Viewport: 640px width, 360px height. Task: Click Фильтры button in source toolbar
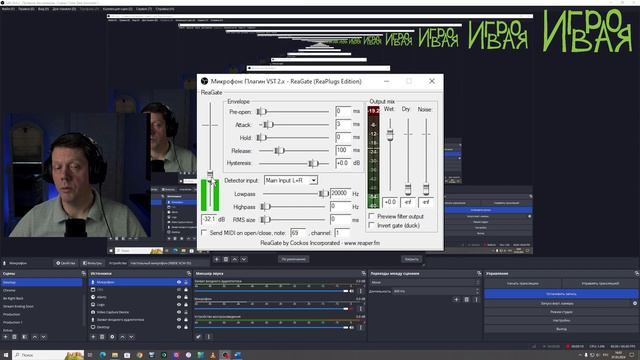pyautogui.click(x=92, y=263)
